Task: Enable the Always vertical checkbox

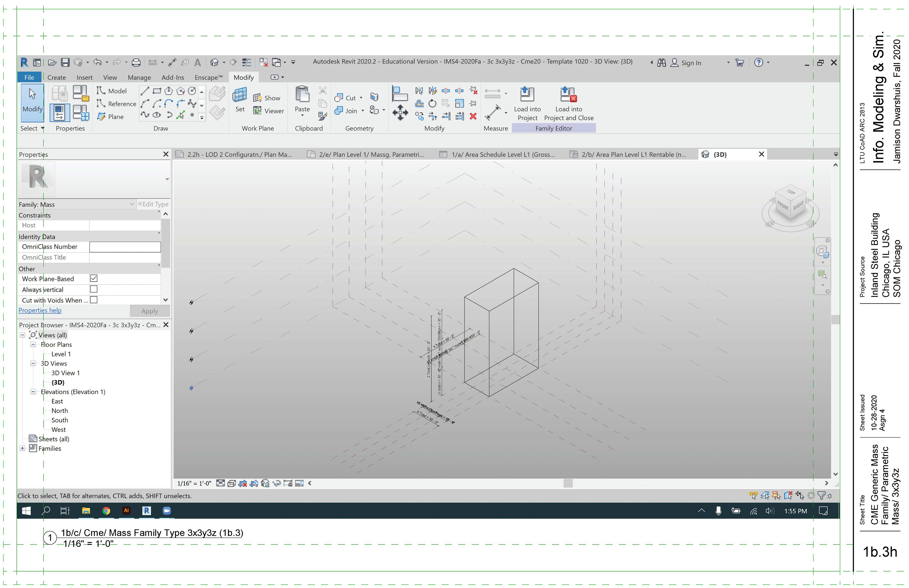Action: (x=94, y=289)
